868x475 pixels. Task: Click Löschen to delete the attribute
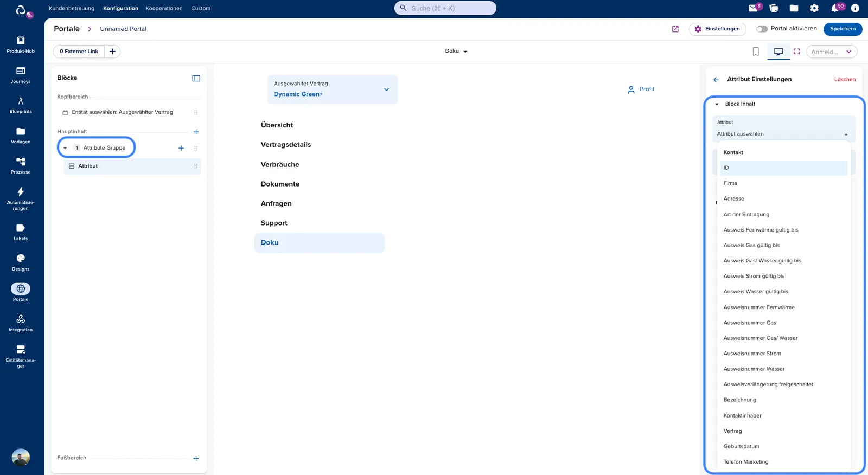pos(845,80)
